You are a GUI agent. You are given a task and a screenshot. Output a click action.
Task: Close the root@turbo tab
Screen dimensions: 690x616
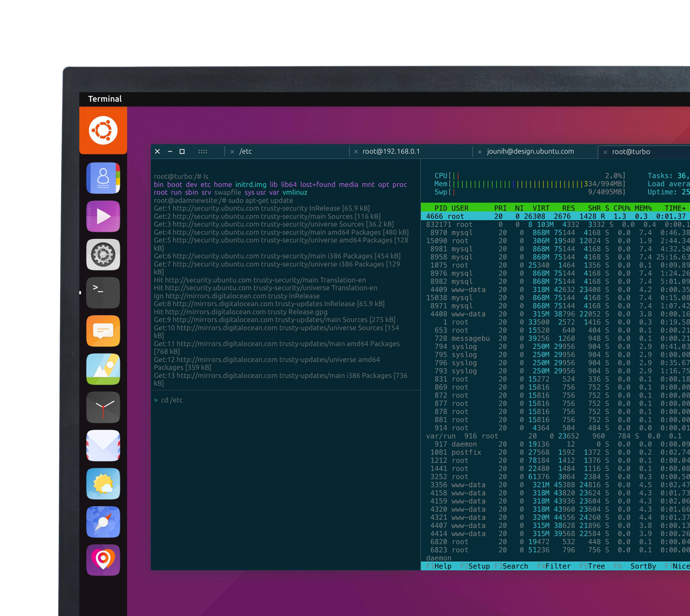[605, 152]
